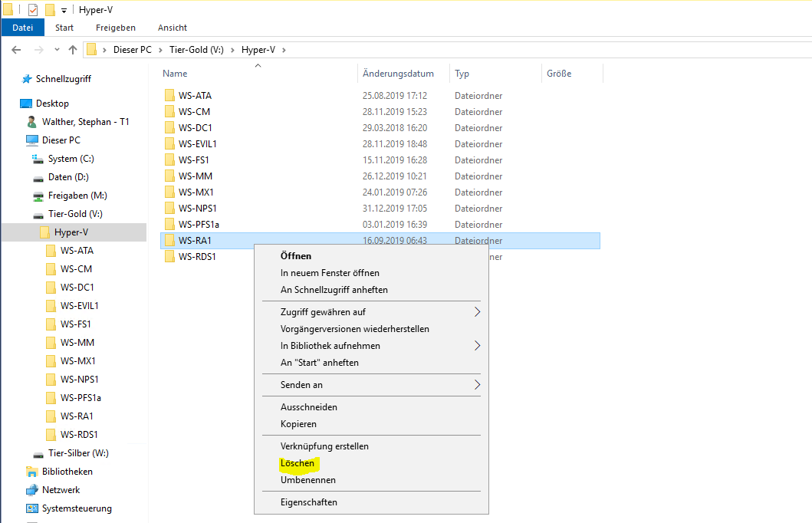The image size is (812, 523).
Task: Choose Ausschneiden from context menu
Action: tap(371, 407)
